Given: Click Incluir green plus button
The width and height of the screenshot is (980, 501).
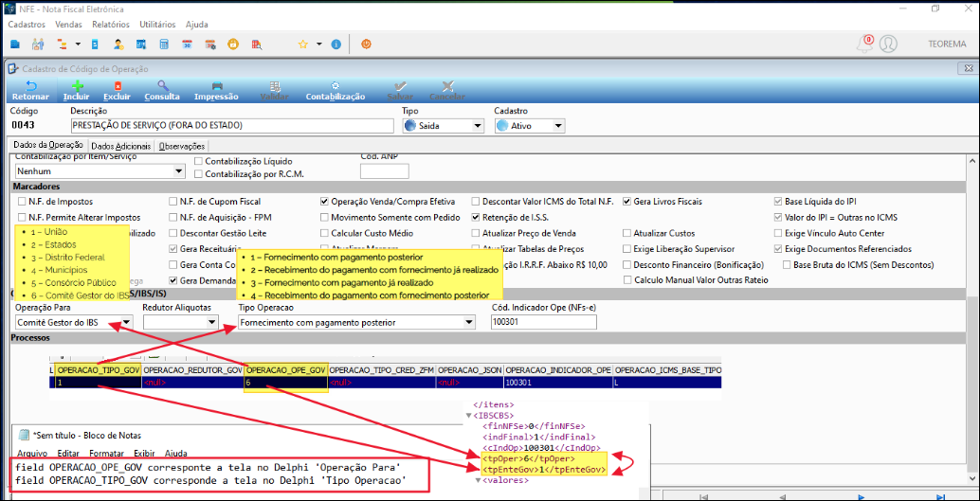Looking at the screenshot, I should click(x=76, y=91).
